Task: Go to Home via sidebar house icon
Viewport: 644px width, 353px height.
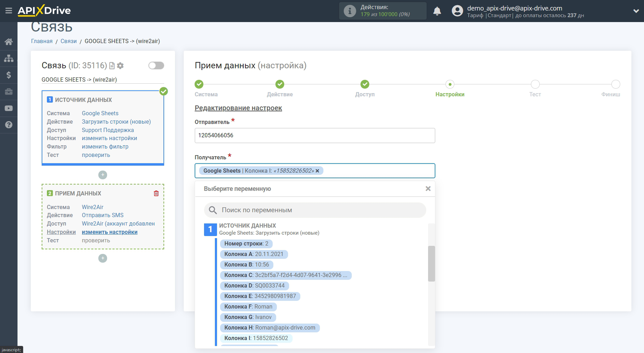Action: [9, 42]
